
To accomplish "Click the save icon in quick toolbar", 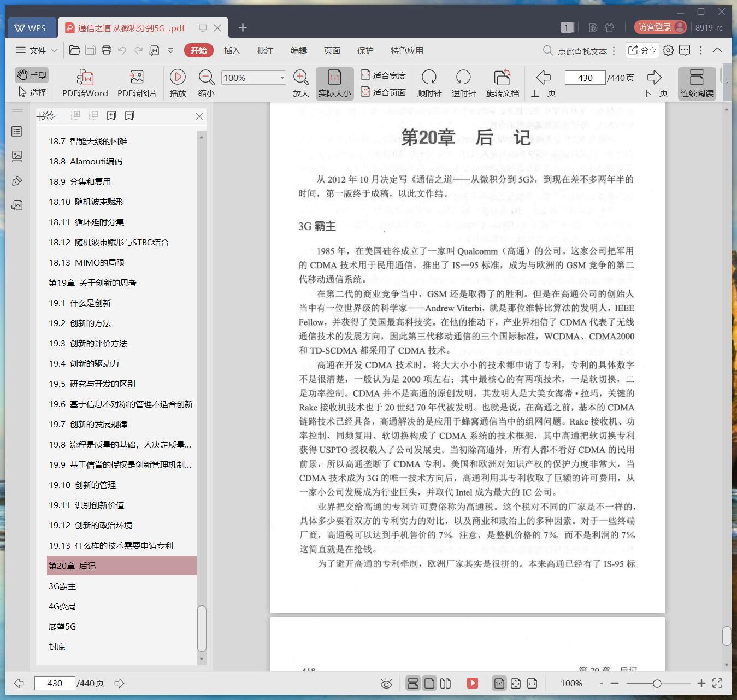I will click(x=91, y=50).
